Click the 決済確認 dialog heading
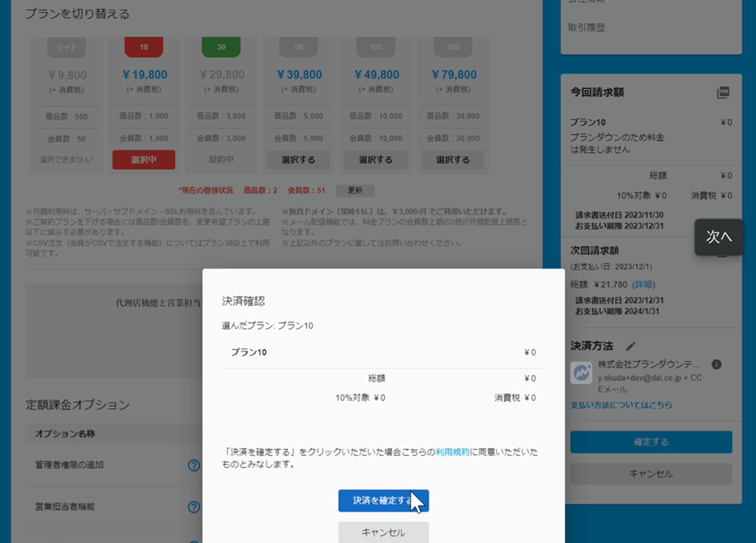The height and width of the screenshot is (543, 756). point(243,301)
